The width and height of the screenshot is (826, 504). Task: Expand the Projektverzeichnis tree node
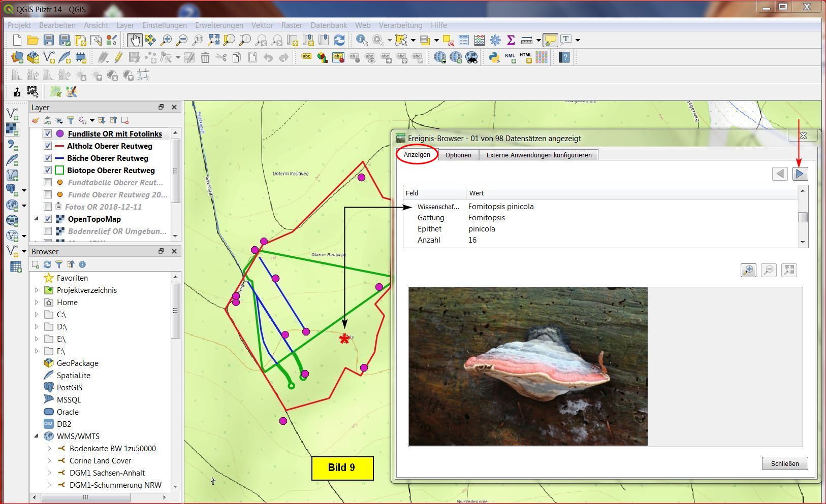tap(37, 290)
